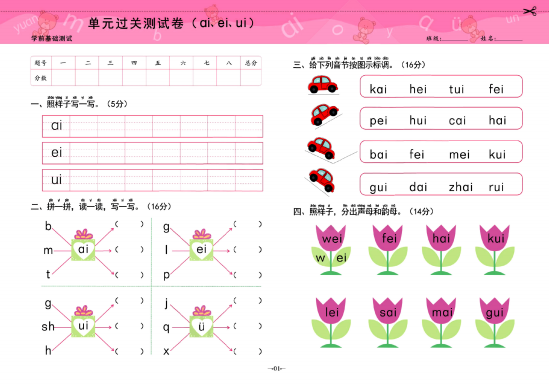
Task: Click the first writing cell after ui
Action: [84, 180]
